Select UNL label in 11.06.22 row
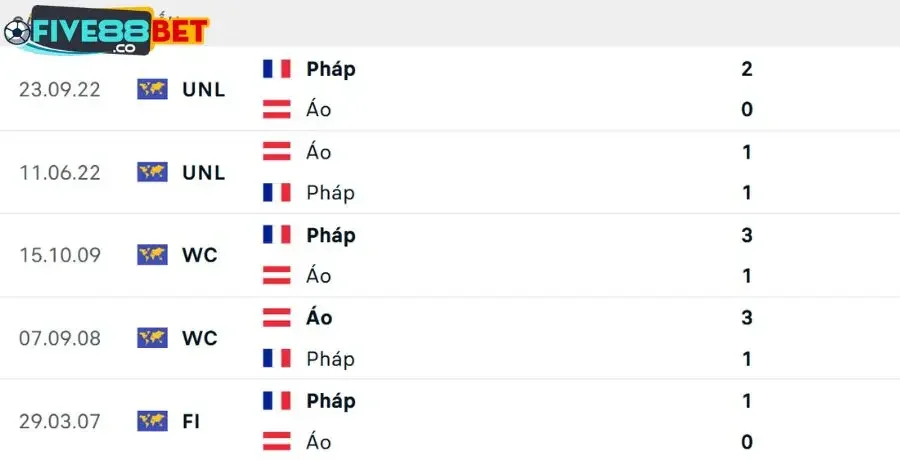The image size is (900, 460). (204, 172)
